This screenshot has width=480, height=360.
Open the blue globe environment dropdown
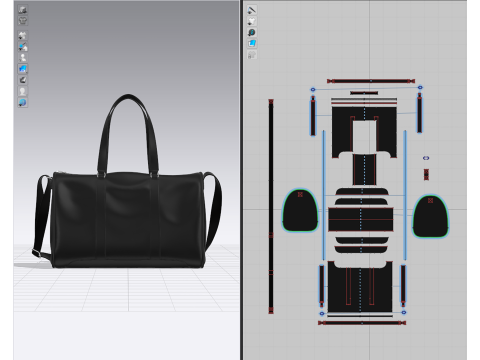23,102
